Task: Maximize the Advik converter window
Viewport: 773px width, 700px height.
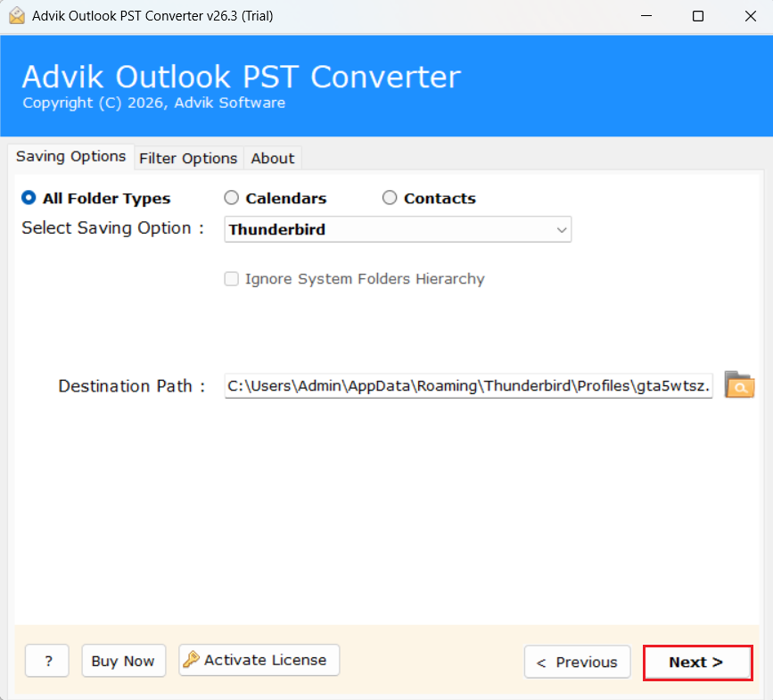Action: (698, 16)
